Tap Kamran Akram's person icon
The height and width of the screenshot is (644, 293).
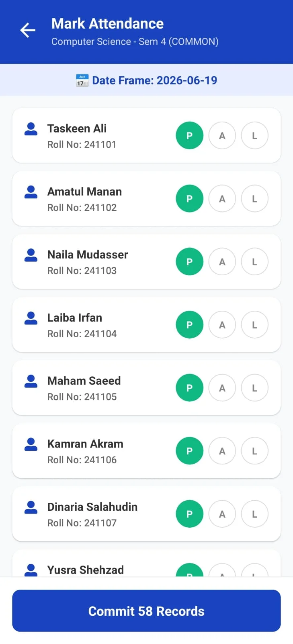(x=31, y=444)
